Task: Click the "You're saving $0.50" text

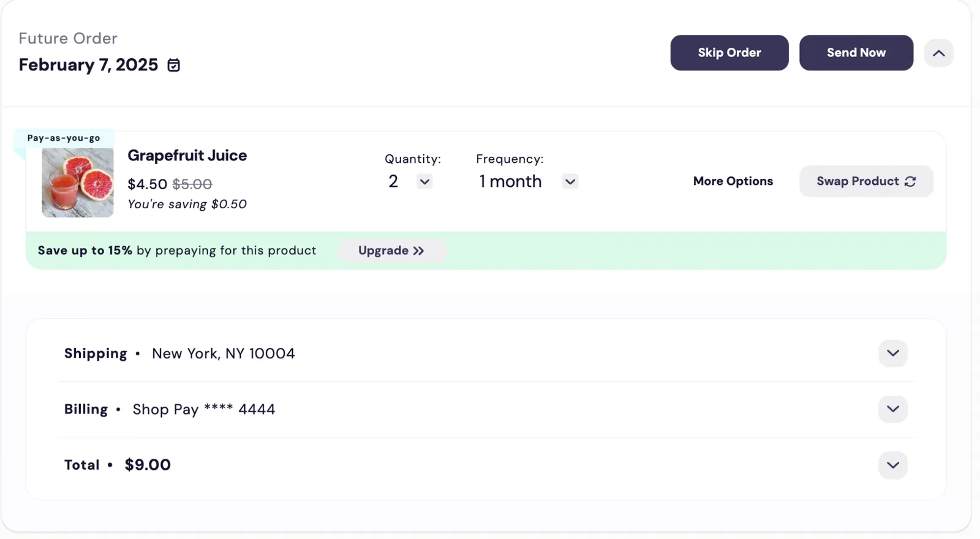Action: click(x=187, y=204)
